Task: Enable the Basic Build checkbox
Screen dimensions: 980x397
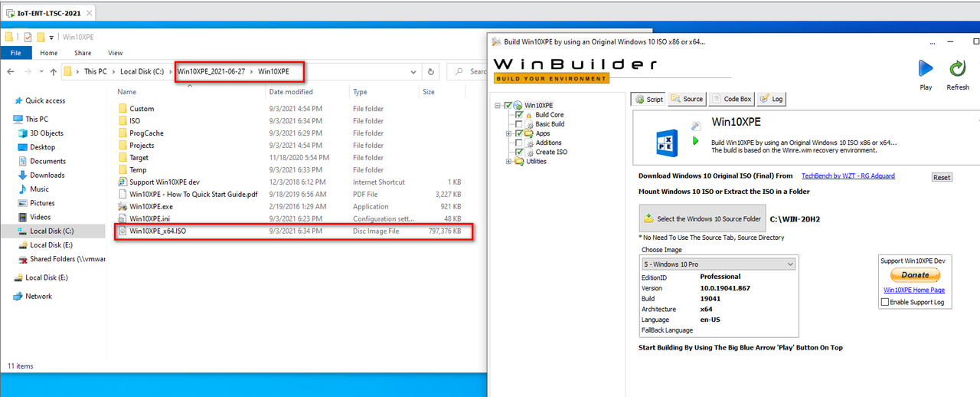Action: coord(519,123)
